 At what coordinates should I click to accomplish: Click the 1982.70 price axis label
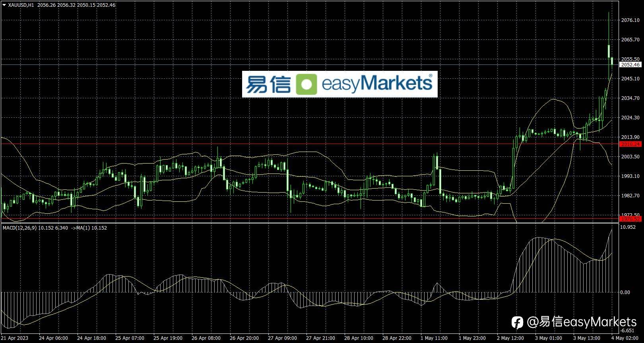click(630, 196)
